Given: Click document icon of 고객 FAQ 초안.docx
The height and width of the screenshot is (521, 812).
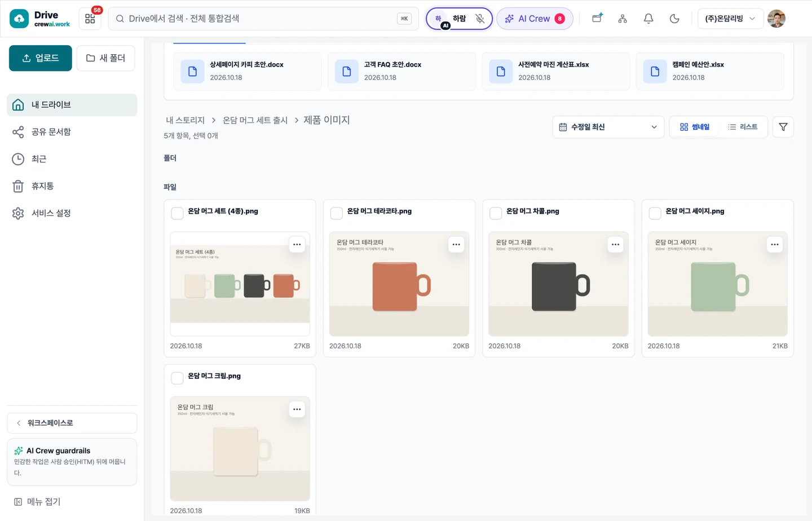Looking at the screenshot, I should tap(347, 72).
